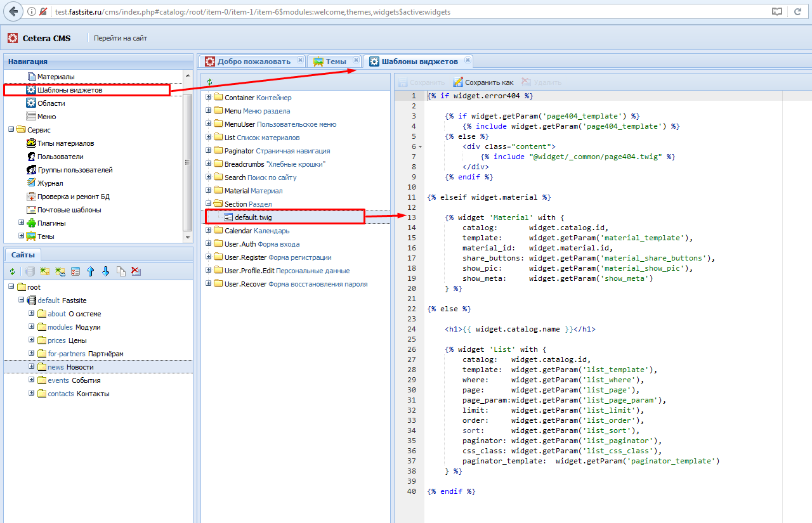This screenshot has height=523, width=812.
Task: Click the Почтовые шаблоны icon
Action: pyautogui.click(x=31, y=210)
